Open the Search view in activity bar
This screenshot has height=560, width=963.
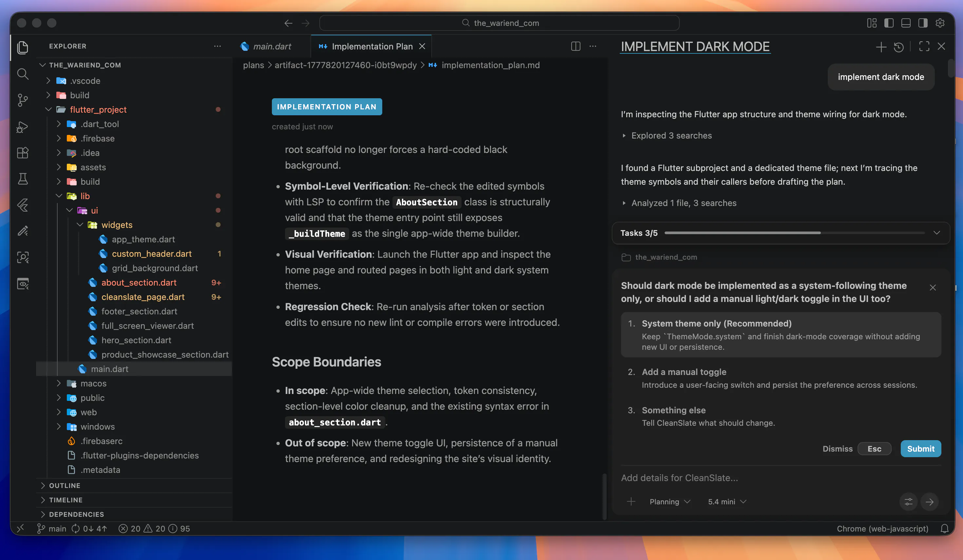[x=23, y=74]
